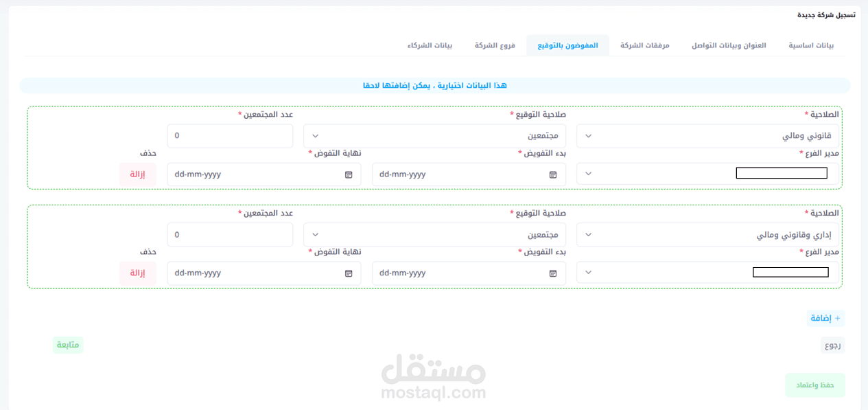Open calendar icon in second نهاية التفوض field
The height and width of the screenshot is (410, 868).
pos(349,273)
